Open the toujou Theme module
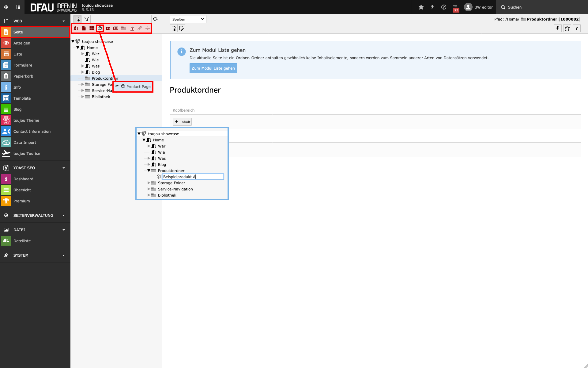Image resolution: width=588 pixels, height=368 pixels. pos(26,120)
